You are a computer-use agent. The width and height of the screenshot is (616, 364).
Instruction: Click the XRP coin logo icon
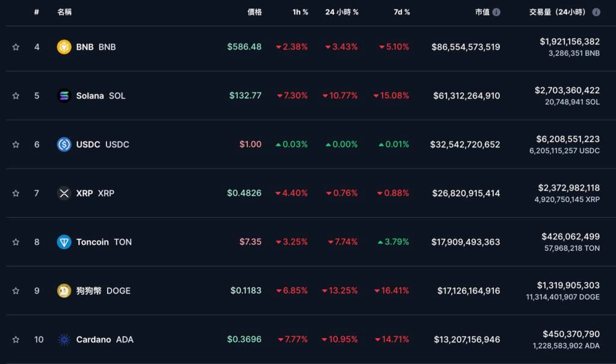64,193
